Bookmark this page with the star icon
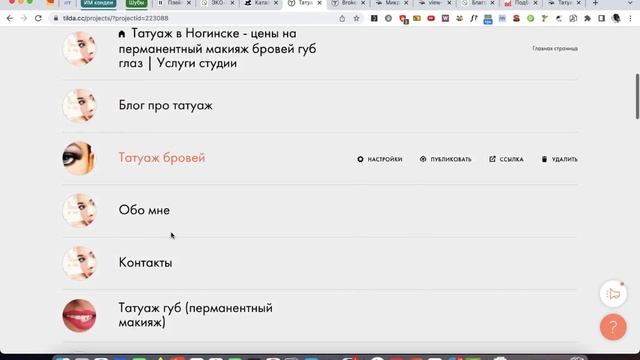640x360 pixels. coord(356,18)
